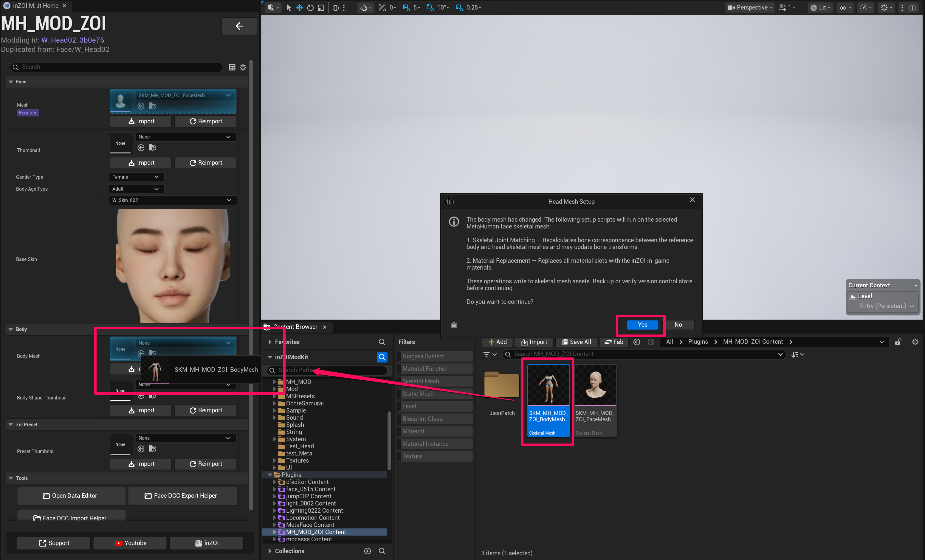Open the Data Editor tool

click(71, 495)
